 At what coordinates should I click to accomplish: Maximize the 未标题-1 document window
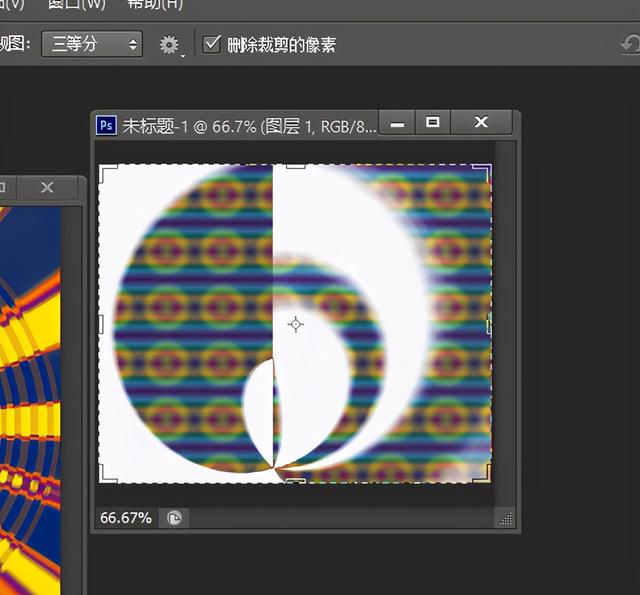click(x=433, y=122)
